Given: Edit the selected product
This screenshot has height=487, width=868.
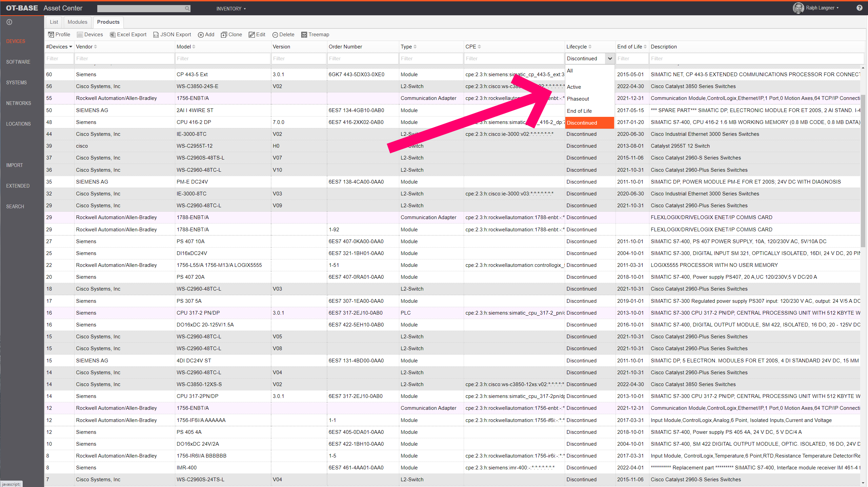Looking at the screenshot, I should (x=257, y=35).
